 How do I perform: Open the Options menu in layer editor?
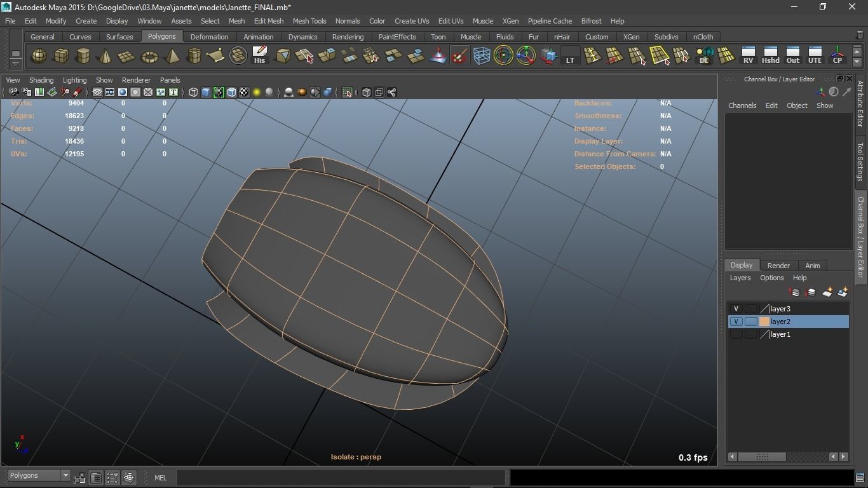771,278
